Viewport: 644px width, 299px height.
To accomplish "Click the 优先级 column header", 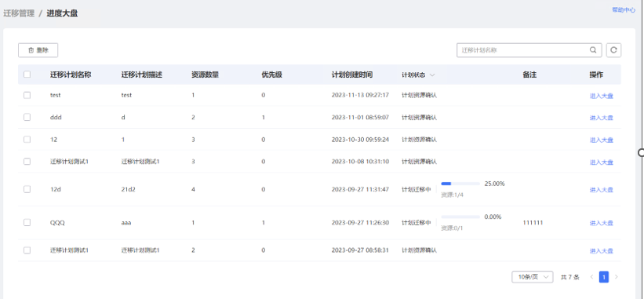I will [x=272, y=75].
